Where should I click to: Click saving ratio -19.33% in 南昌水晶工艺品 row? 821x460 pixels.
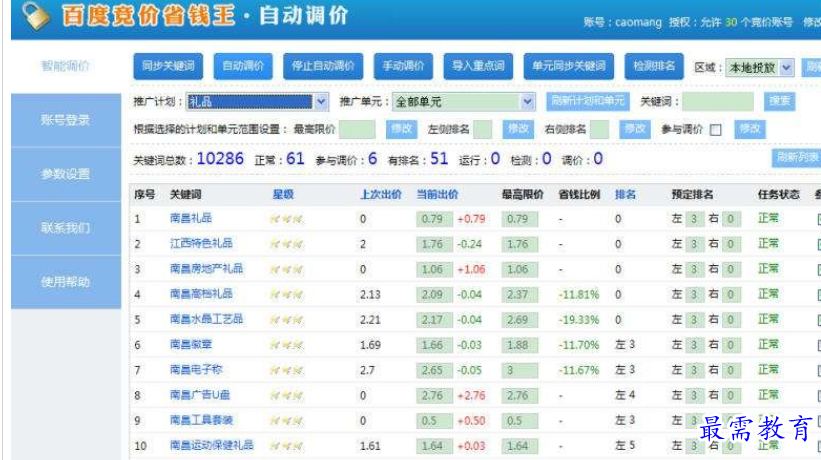coord(579,320)
